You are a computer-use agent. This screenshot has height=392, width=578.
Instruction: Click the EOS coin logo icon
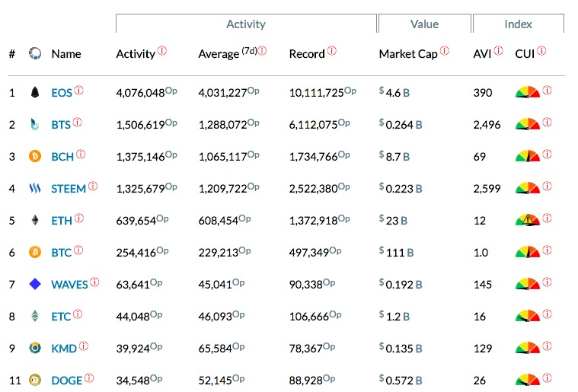pyautogui.click(x=35, y=92)
